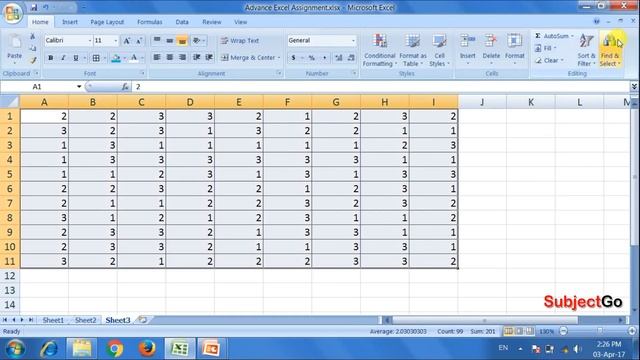Click Decrease Decimal icon
The height and width of the screenshot is (360, 640).
click(x=351, y=58)
